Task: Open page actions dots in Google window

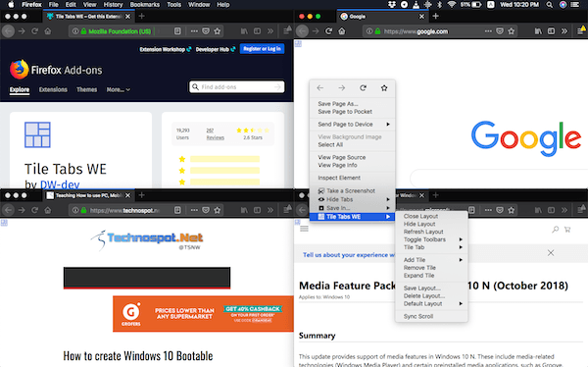Action: [488, 31]
